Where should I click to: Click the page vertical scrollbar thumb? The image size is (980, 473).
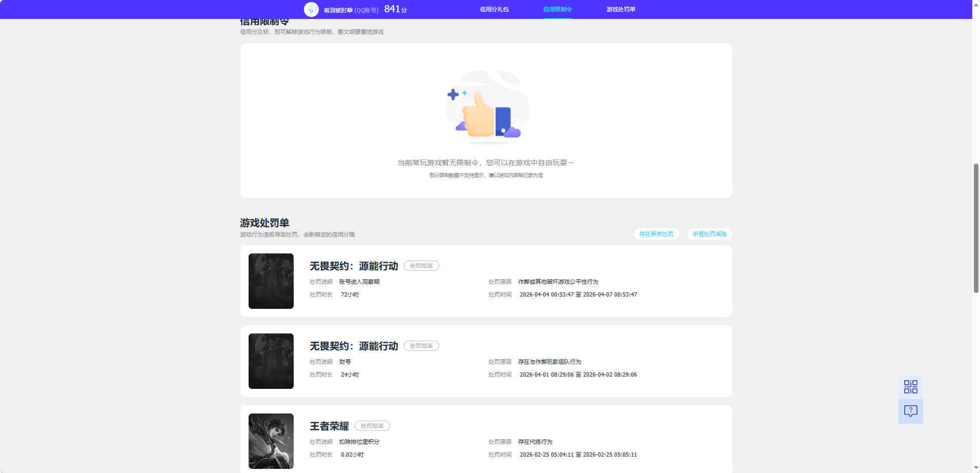[x=976, y=228]
